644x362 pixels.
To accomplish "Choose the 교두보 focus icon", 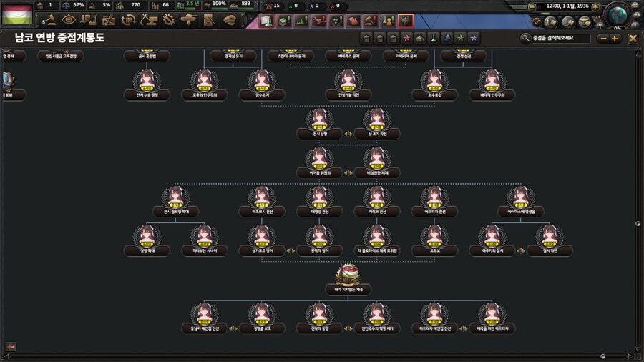I will 434,236.
